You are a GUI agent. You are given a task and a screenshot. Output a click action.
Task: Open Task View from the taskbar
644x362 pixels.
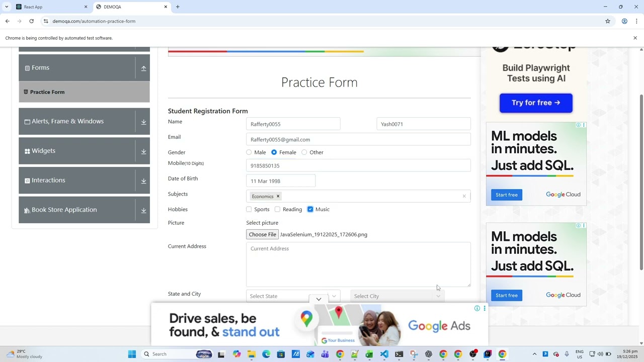[x=221, y=354]
